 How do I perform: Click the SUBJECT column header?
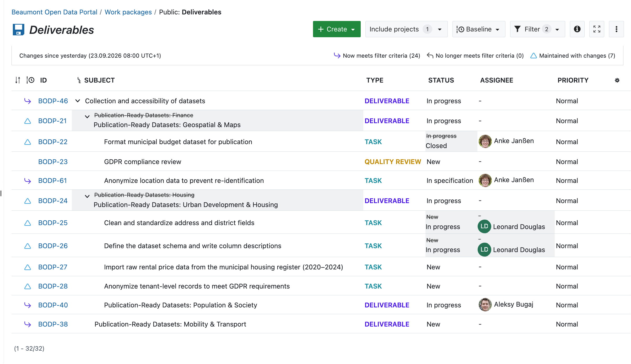click(x=99, y=80)
